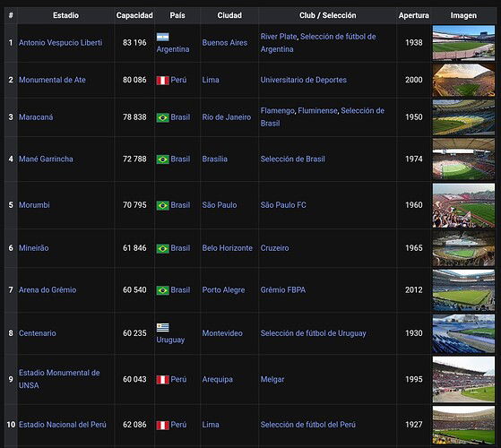Open the Centenario stadium photo
The width and height of the screenshot is (501, 448).
point(463,333)
